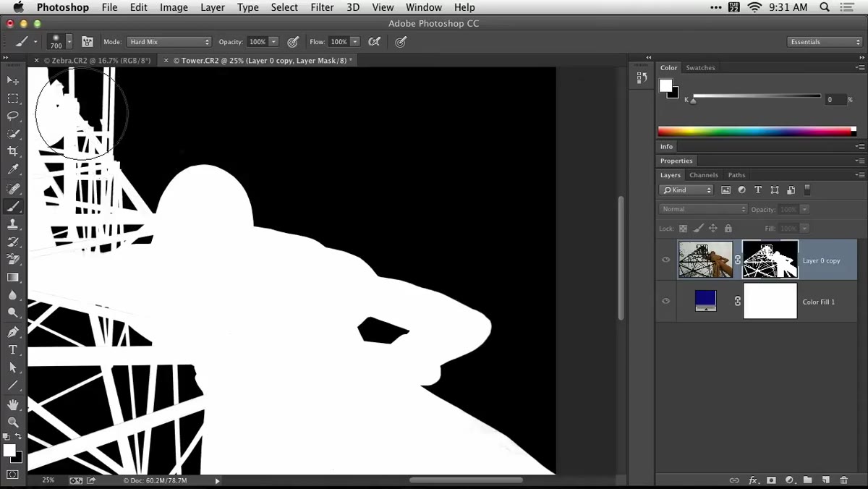The height and width of the screenshot is (489, 868).
Task: Select the Gradient tool
Action: (x=13, y=278)
